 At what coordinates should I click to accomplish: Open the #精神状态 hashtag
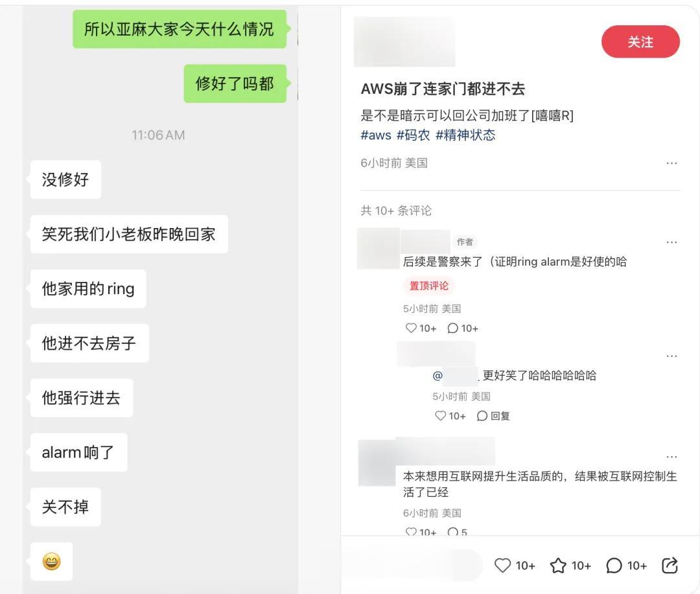465,135
